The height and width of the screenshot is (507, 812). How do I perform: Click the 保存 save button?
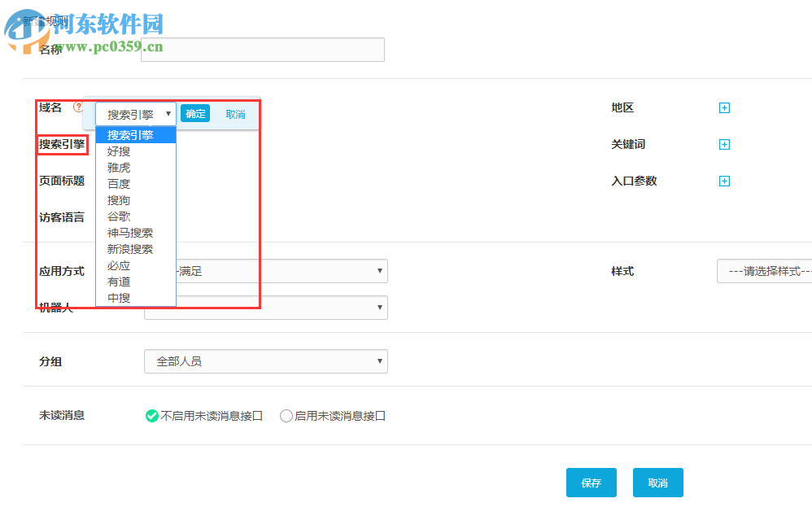pyautogui.click(x=592, y=483)
